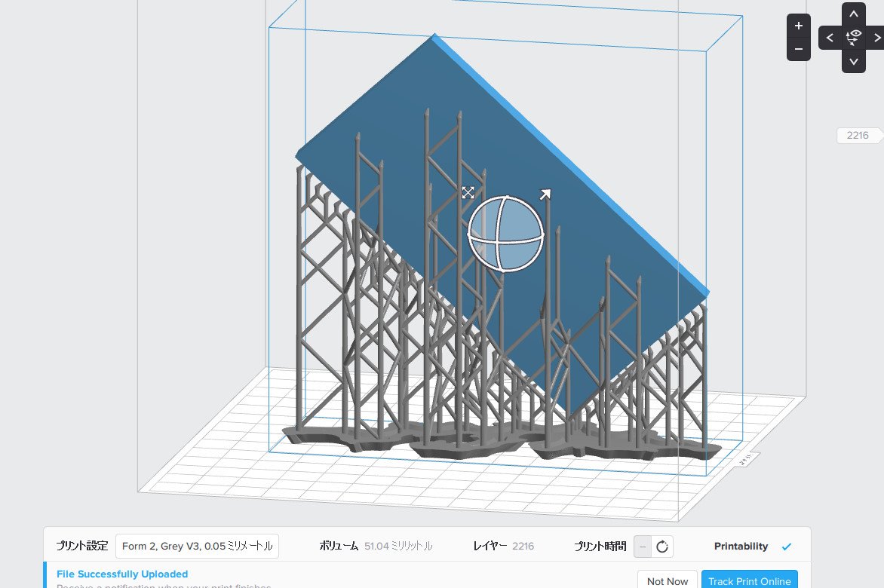
Task: Zoom out with the minus button
Action: [x=798, y=49]
